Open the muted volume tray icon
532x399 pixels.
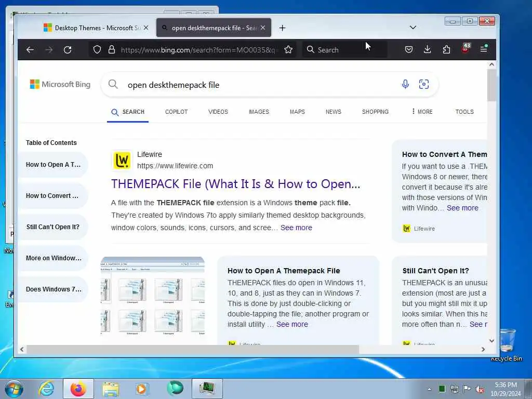pyautogui.click(x=480, y=390)
